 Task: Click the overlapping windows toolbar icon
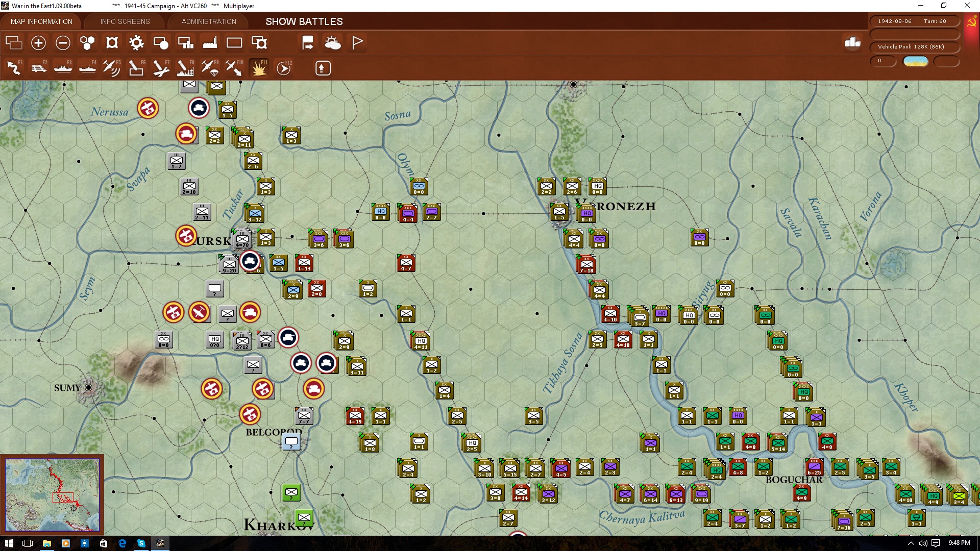pyautogui.click(x=14, y=43)
